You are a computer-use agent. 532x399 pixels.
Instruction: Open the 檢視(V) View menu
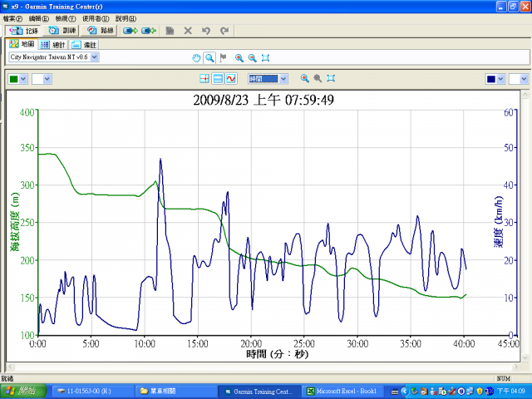click(66, 18)
